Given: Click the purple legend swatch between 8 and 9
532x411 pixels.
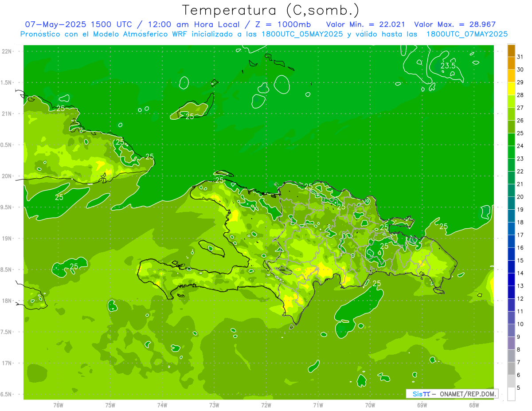Looking at the screenshot, I should coord(511,343).
